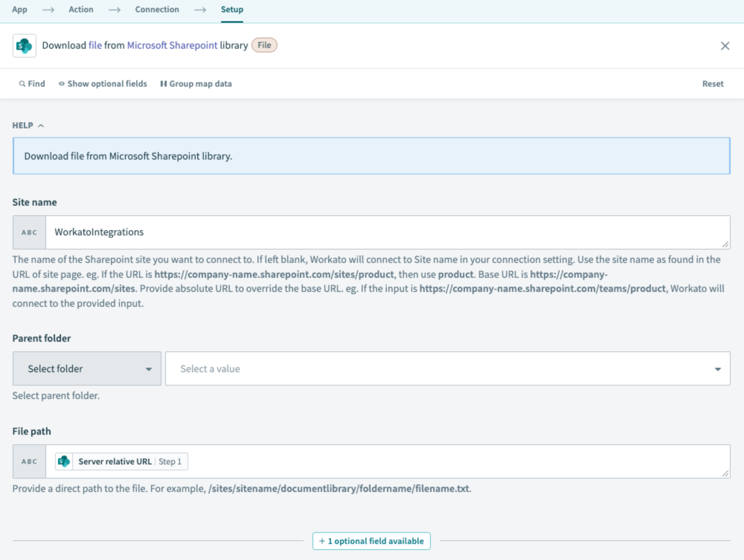
Task: Open the Select folder mode dropdown
Action: [87, 368]
